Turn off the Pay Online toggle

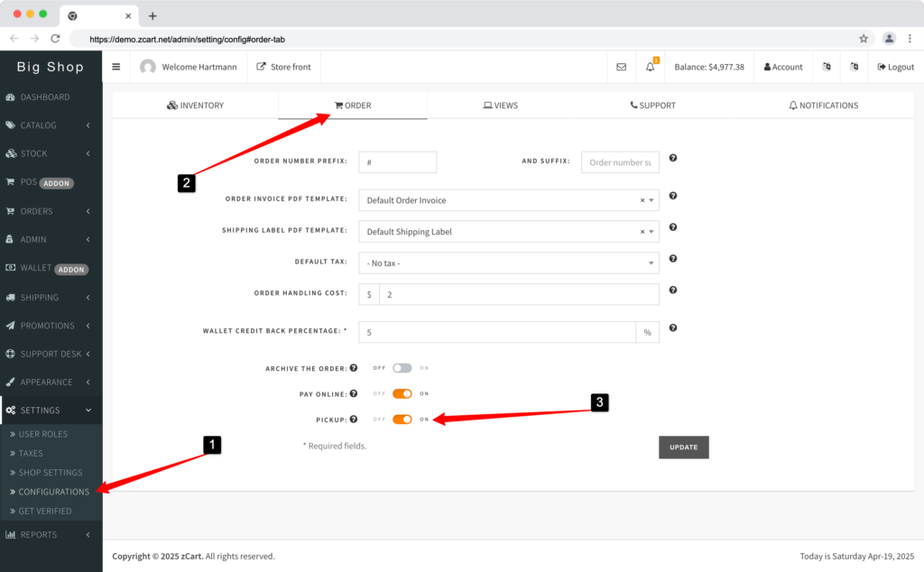click(402, 393)
